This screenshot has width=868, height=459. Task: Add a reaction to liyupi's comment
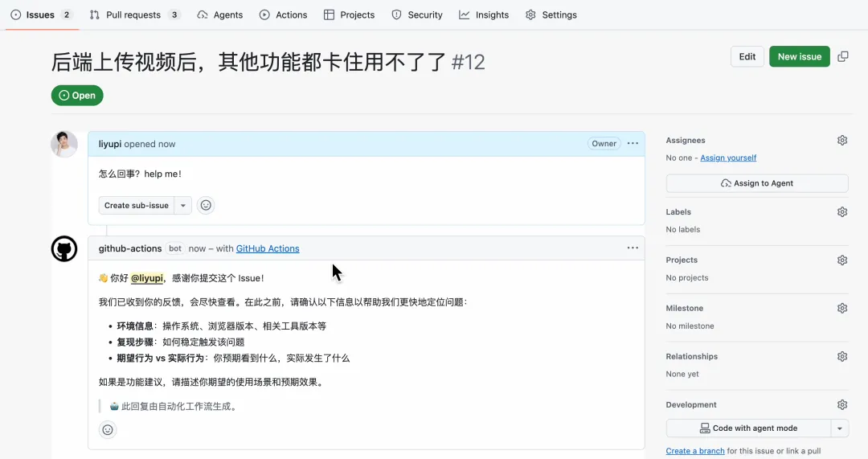[206, 206]
